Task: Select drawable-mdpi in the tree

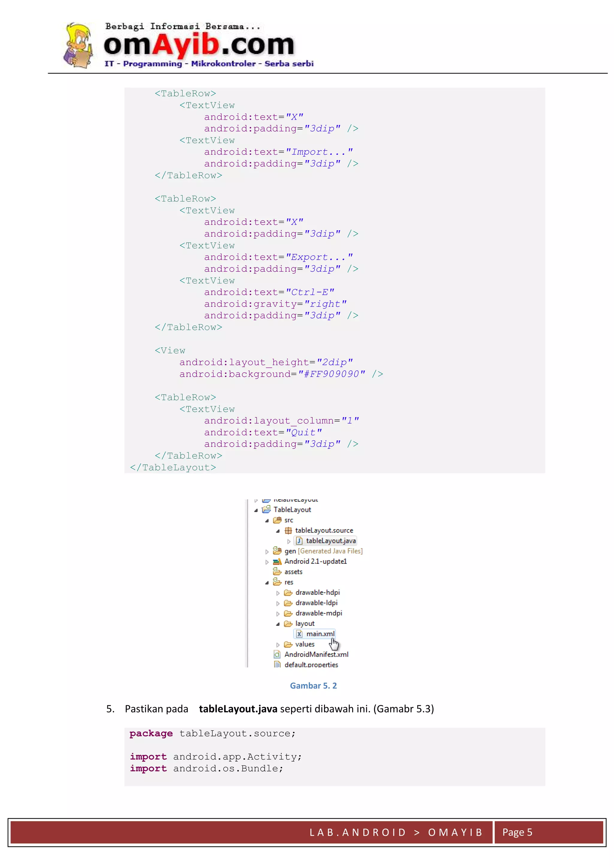Action: [318, 613]
